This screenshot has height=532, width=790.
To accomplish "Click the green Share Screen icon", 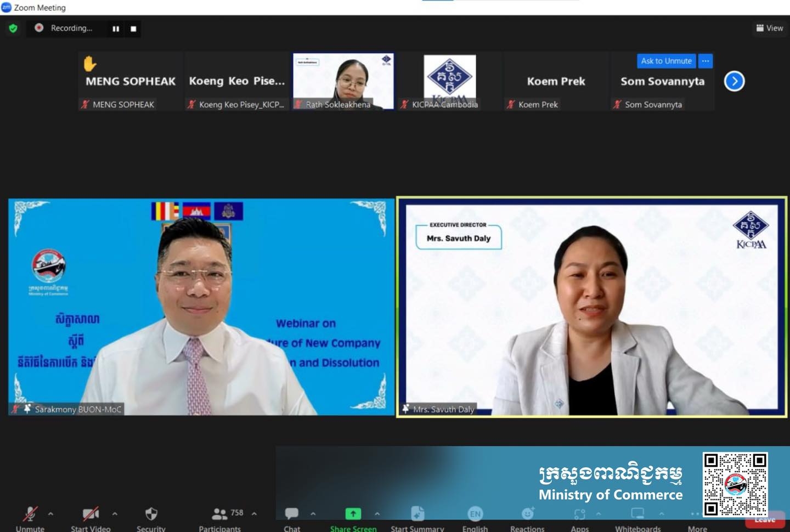I will tap(353, 514).
